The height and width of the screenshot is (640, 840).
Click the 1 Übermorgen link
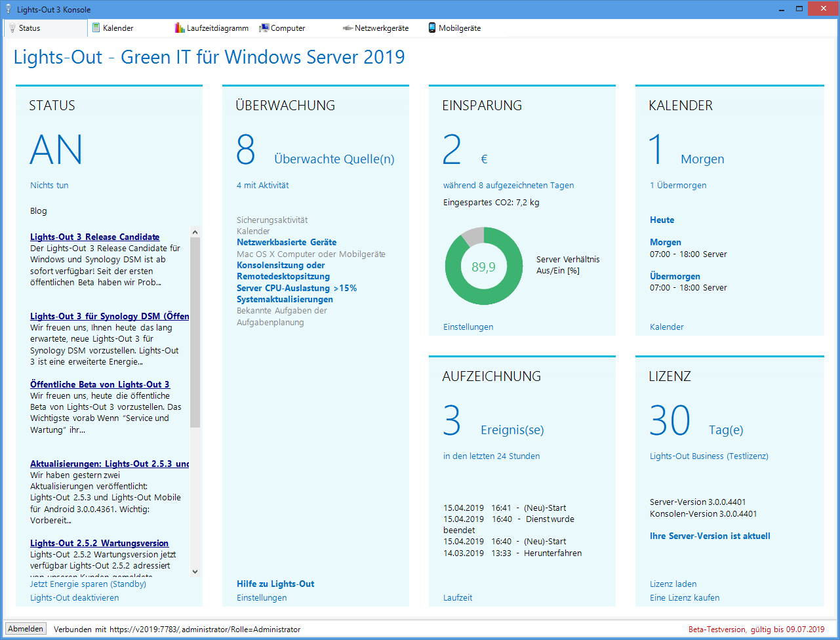coord(678,186)
